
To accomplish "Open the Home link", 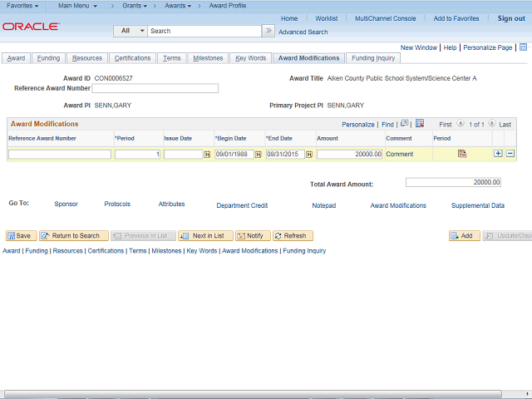I will (289, 18).
